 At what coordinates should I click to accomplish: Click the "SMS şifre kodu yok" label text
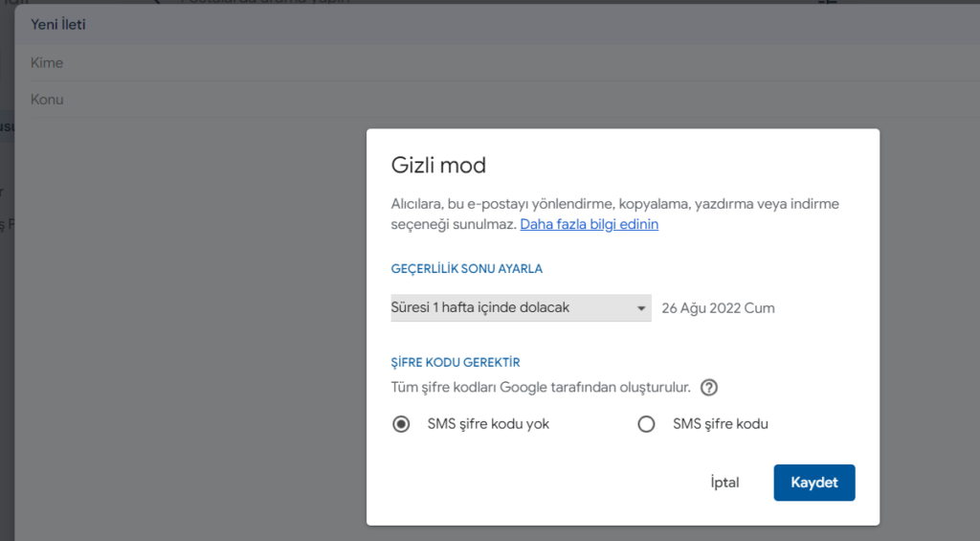pyautogui.click(x=488, y=424)
